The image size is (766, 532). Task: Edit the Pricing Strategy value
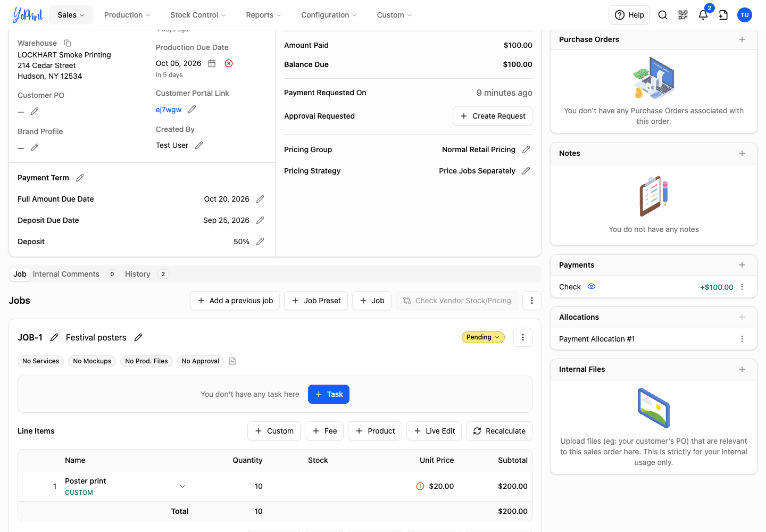(526, 171)
